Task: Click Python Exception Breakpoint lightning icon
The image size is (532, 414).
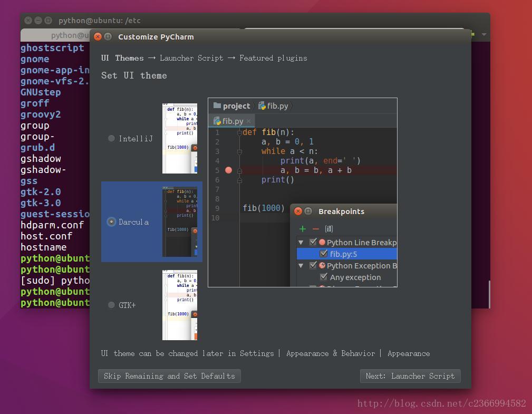Action: 322,265
